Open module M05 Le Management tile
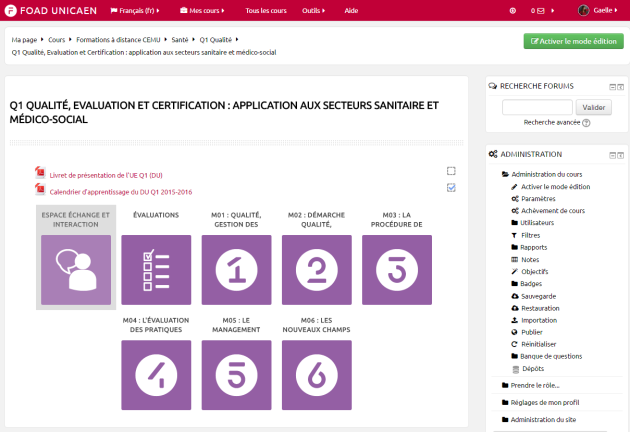This screenshot has height=432, width=630. point(236,374)
